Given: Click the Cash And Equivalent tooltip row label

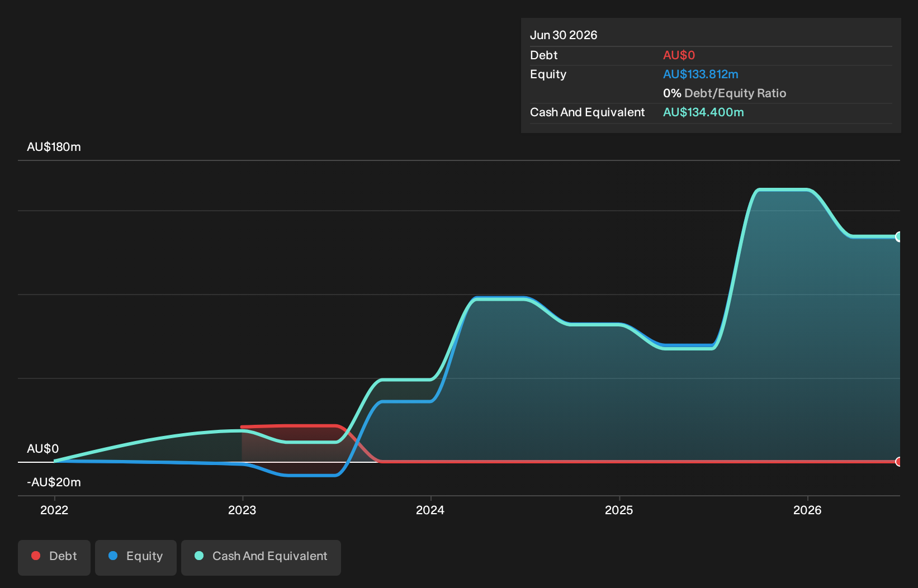Looking at the screenshot, I should 587,112.
